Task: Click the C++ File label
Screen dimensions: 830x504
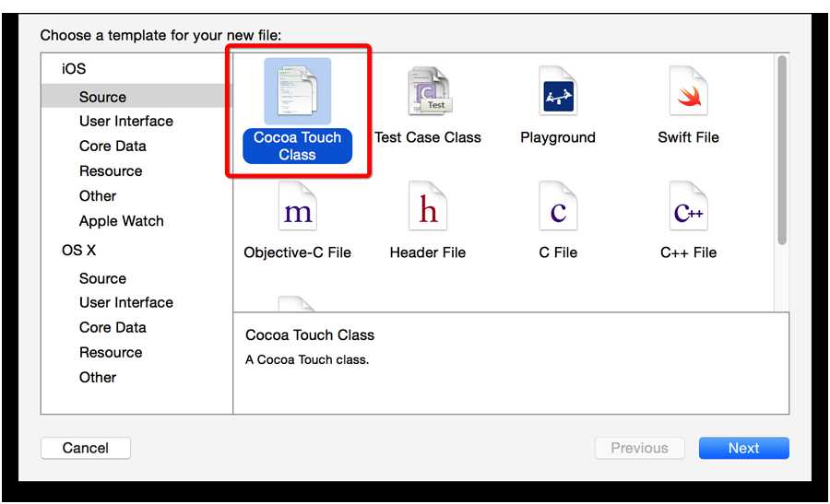Action: (x=688, y=252)
